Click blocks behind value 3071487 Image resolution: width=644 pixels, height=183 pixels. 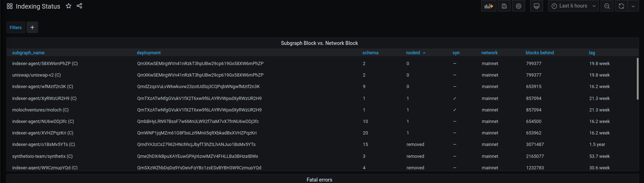click(535, 145)
